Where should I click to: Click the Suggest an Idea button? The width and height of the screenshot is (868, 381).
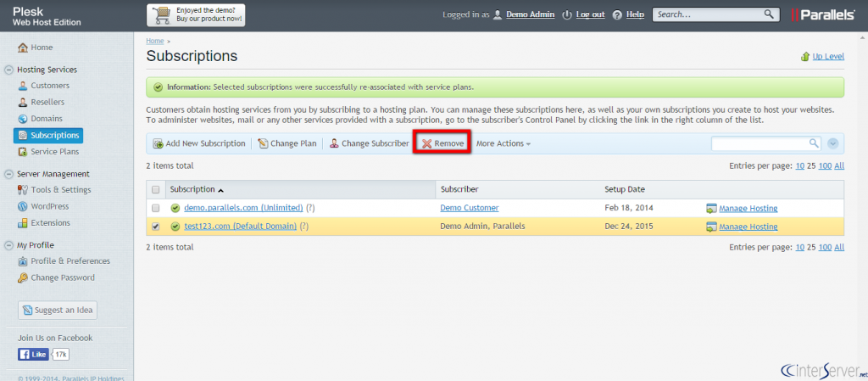tap(58, 310)
